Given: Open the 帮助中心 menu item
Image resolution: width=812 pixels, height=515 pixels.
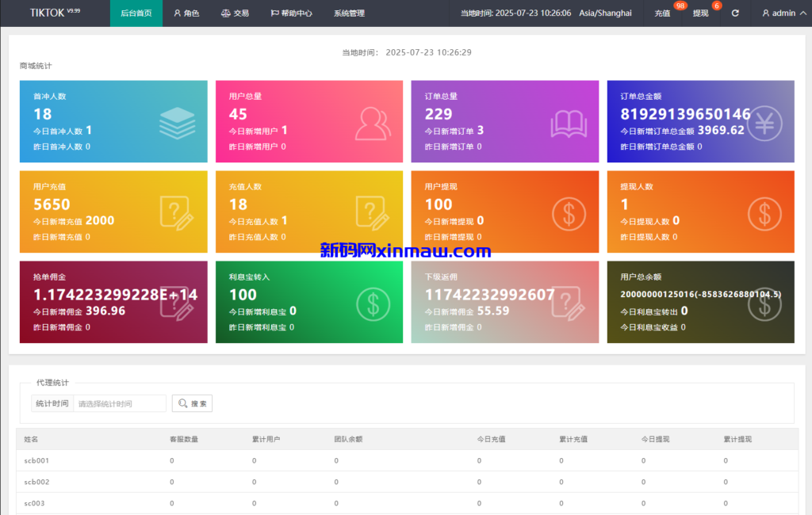Looking at the screenshot, I should click(291, 13).
